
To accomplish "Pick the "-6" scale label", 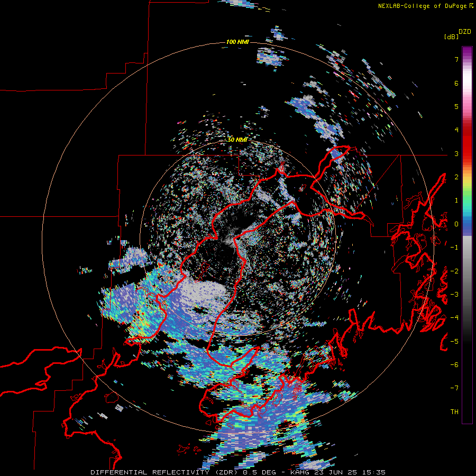I will [454, 365].
